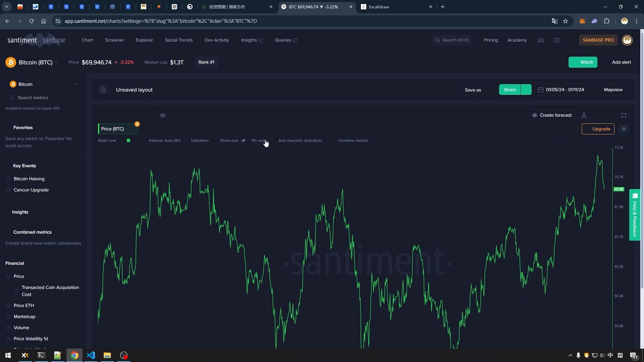Open the Chart nav menu
This screenshot has height=362, width=644.
pyautogui.click(x=88, y=40)
